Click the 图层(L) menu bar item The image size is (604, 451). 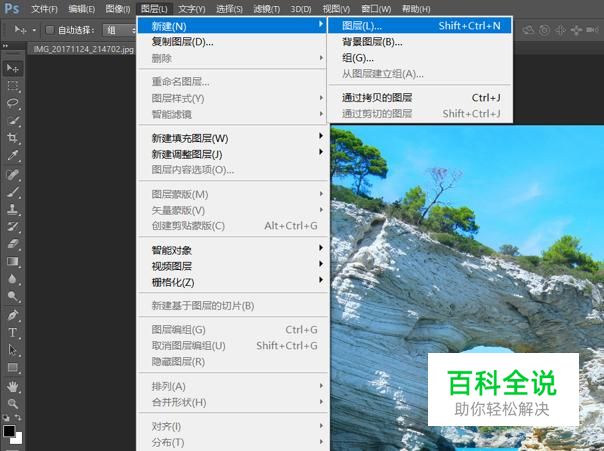pyautogui.click(x=154, y=8)
